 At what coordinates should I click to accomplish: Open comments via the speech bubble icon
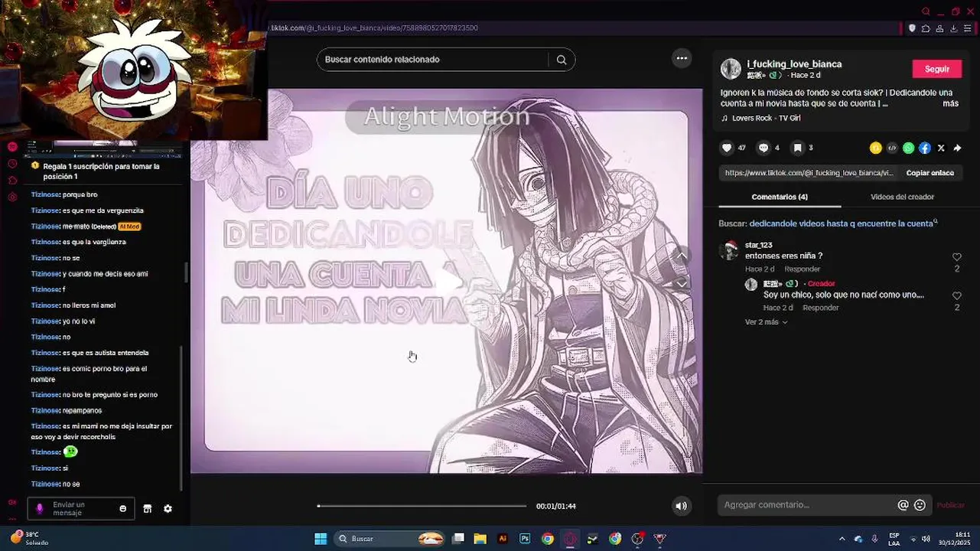pyautogui.click(x=763, y=148)
